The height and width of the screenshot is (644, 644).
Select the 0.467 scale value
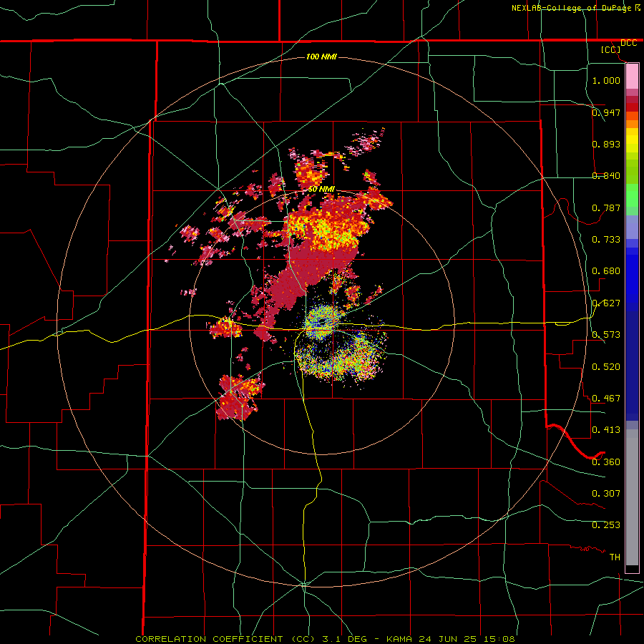(x=606, y=398)
